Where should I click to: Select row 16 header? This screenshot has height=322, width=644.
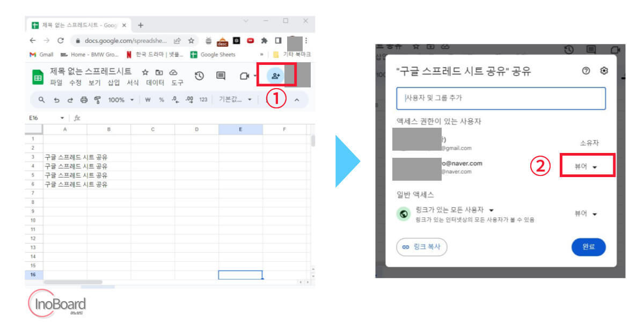tap(34, 275)
